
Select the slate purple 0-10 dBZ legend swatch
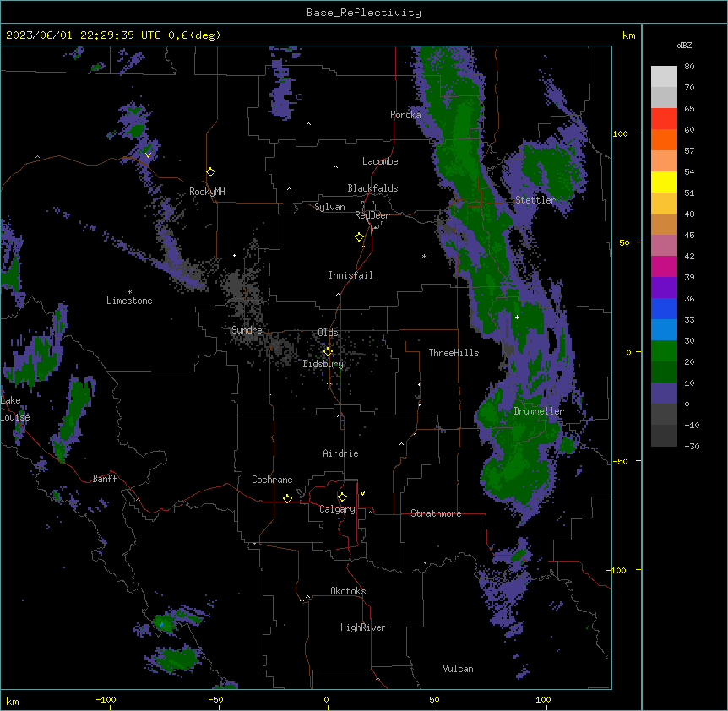point(664,393)
